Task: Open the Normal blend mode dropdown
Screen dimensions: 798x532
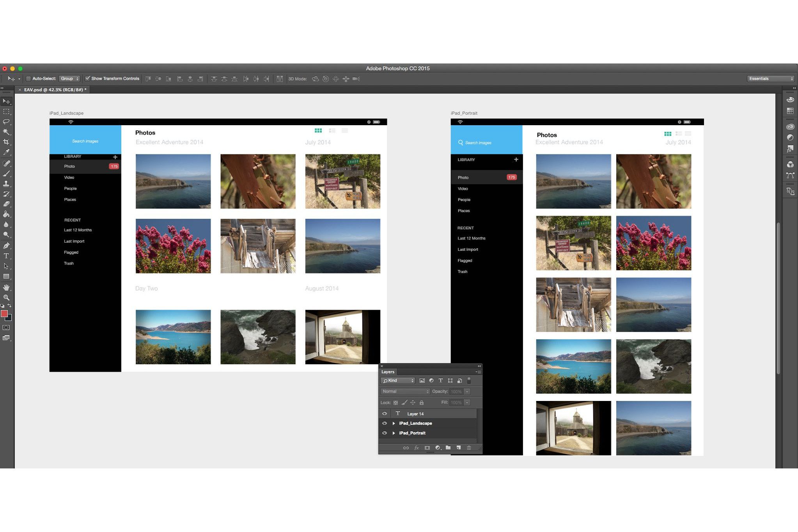Action: click(x=405, y=391)
